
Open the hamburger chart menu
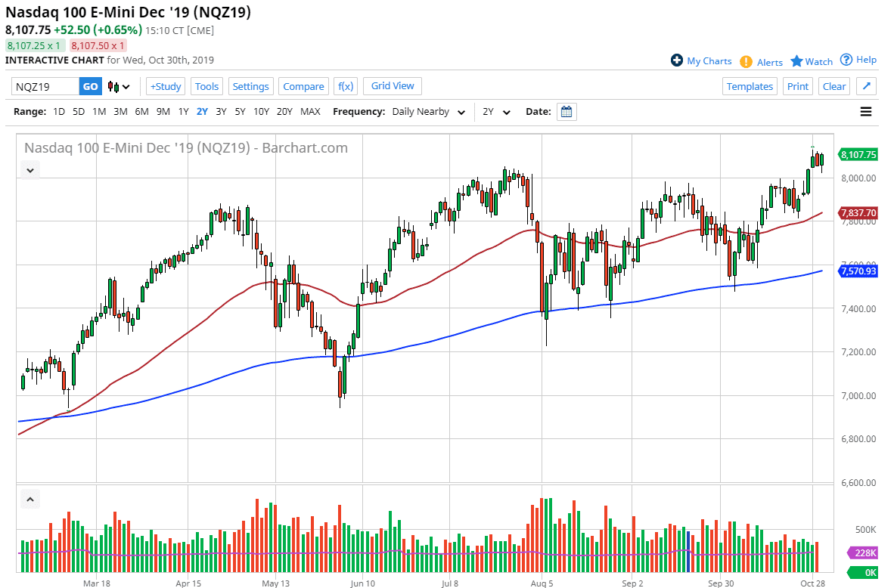[865, 111]
